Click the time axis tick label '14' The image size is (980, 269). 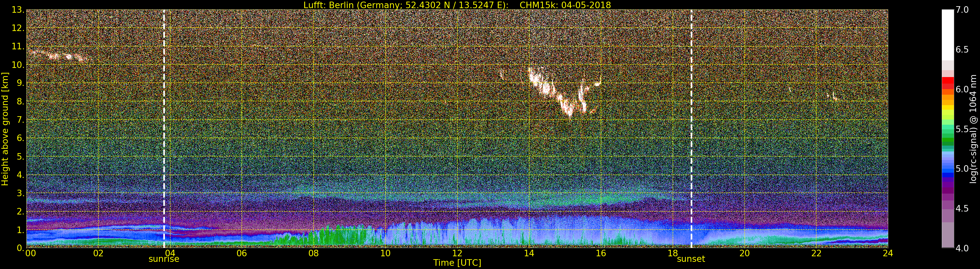pyautogui.click(x=529, y=253)
